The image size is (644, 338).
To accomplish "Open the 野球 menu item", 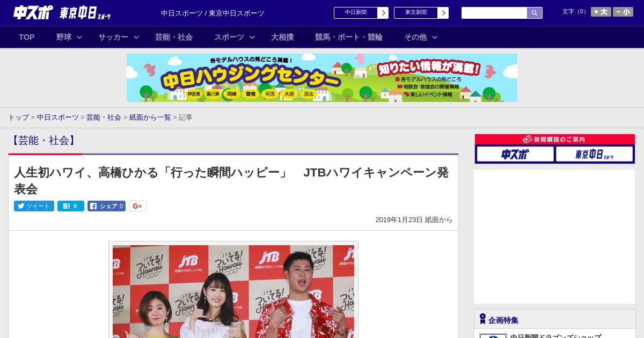I will 64,37.
